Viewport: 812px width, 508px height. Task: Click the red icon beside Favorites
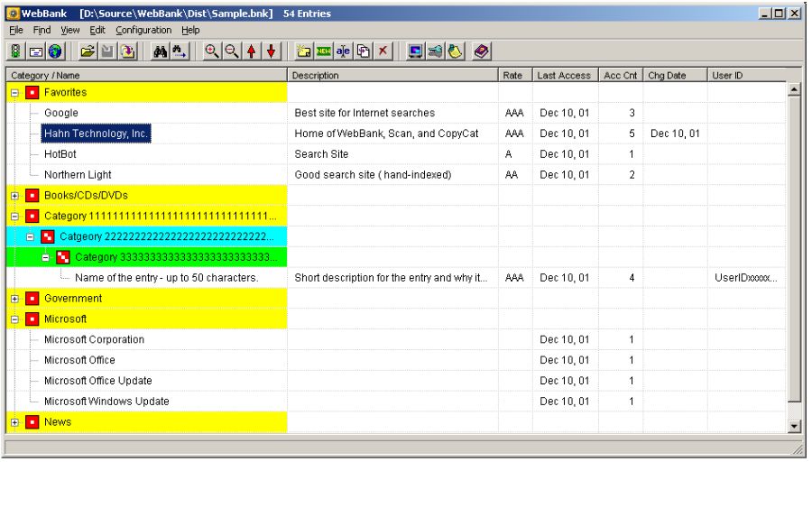pyautogui.click(x=32, y=93)
